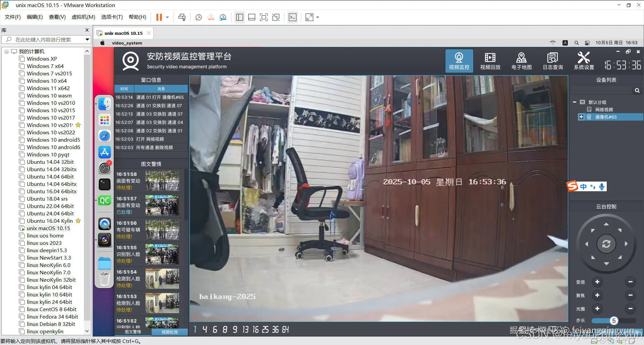Select the 网络视频 device entry
The height and width of the screenshot is (345, 644).
pos(604,110)
